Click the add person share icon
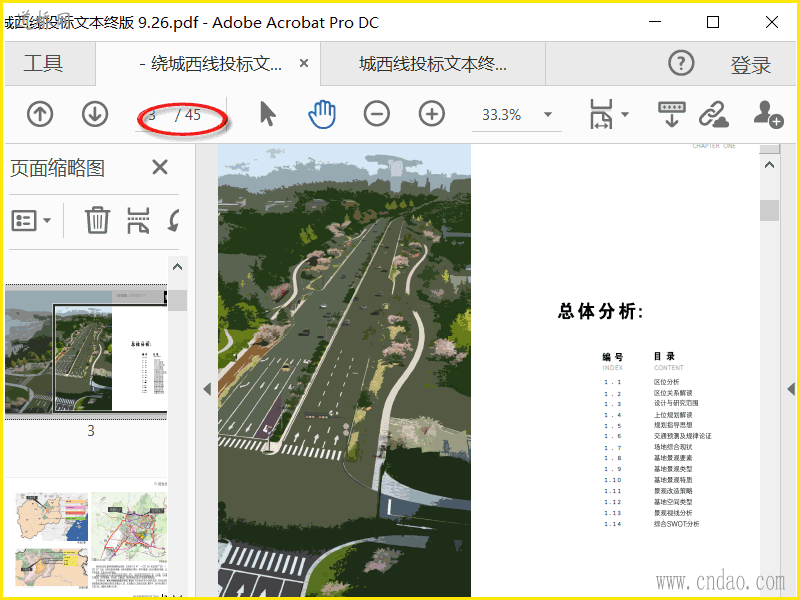The image size is (800, 600). tap(768, 114)
